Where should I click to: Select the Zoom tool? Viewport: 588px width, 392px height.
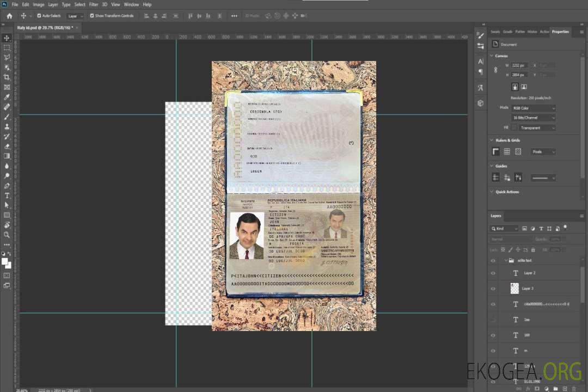coord(7,235)
